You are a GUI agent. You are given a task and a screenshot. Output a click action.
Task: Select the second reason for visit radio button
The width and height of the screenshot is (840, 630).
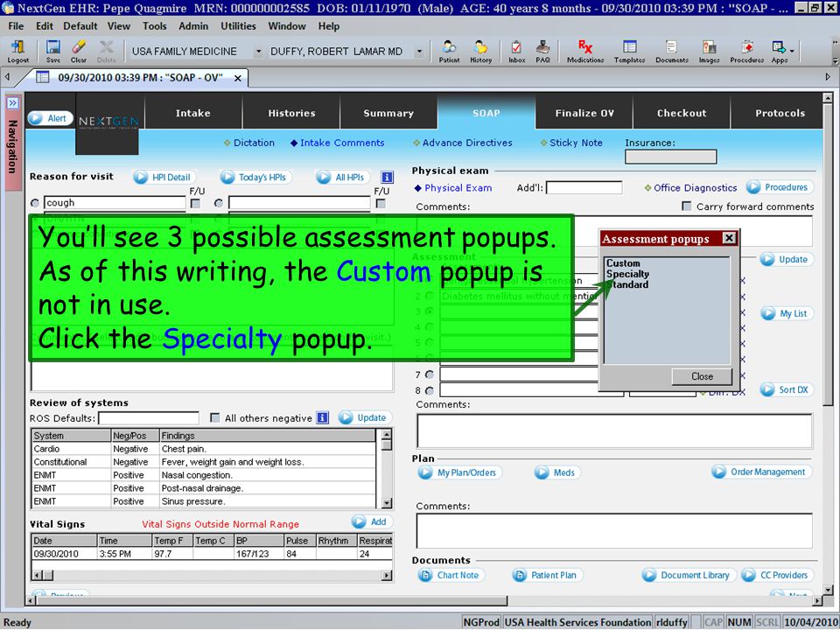(x=219, y=203)
